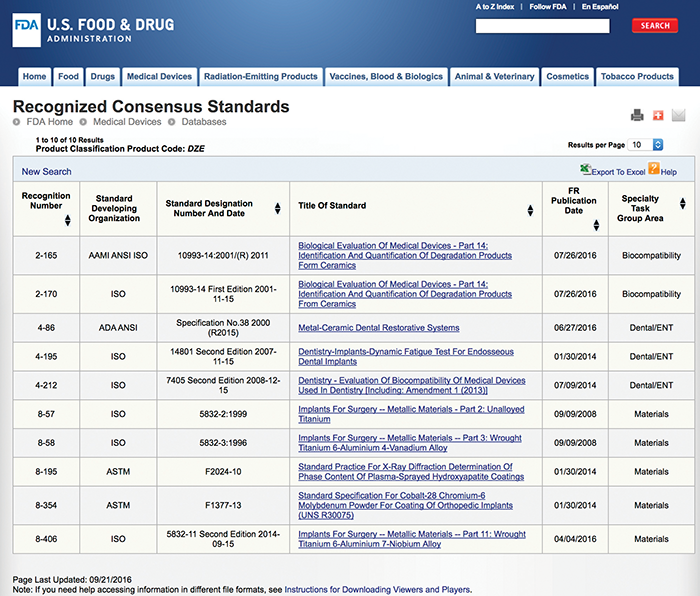
Task: Click the red plus share icon
Action: click(657, 116)
